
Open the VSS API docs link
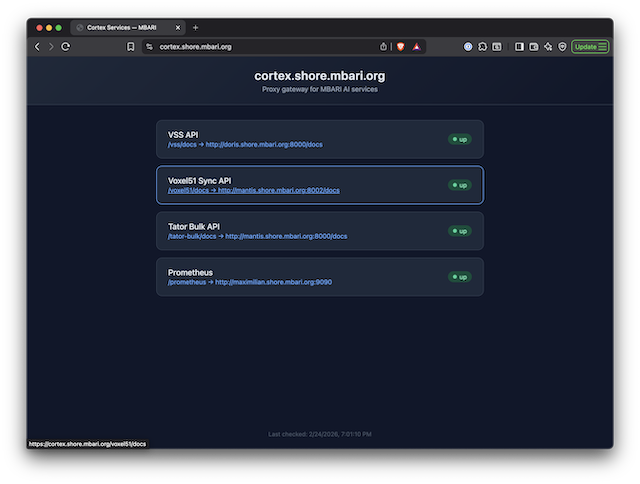245,144
